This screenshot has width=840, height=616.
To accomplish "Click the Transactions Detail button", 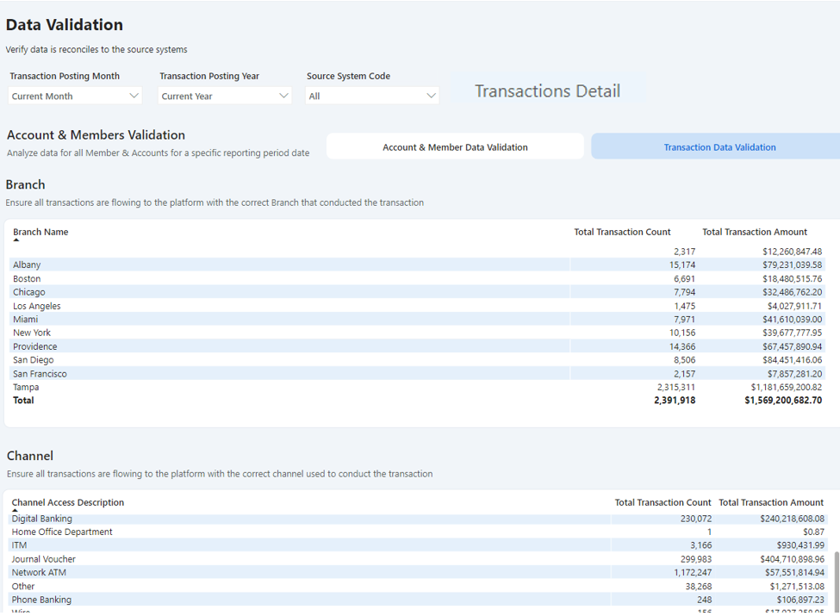I will click(547, 91).
